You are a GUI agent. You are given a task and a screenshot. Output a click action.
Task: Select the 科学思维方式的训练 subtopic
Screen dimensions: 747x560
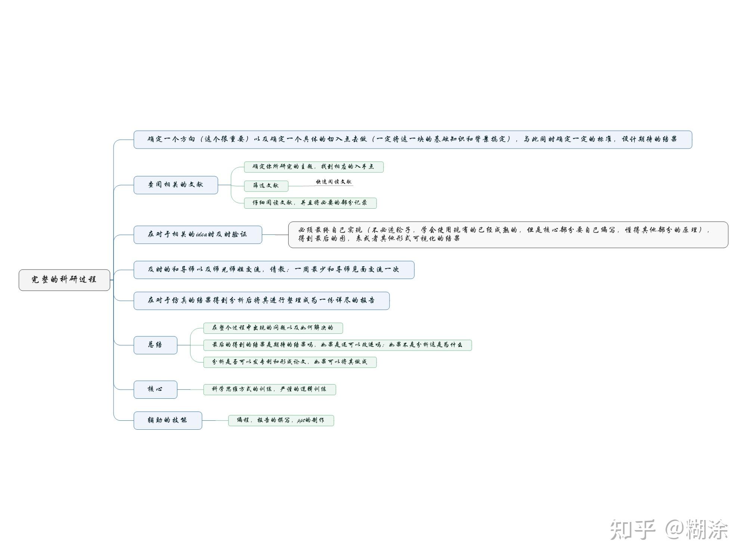coord(269,389)
